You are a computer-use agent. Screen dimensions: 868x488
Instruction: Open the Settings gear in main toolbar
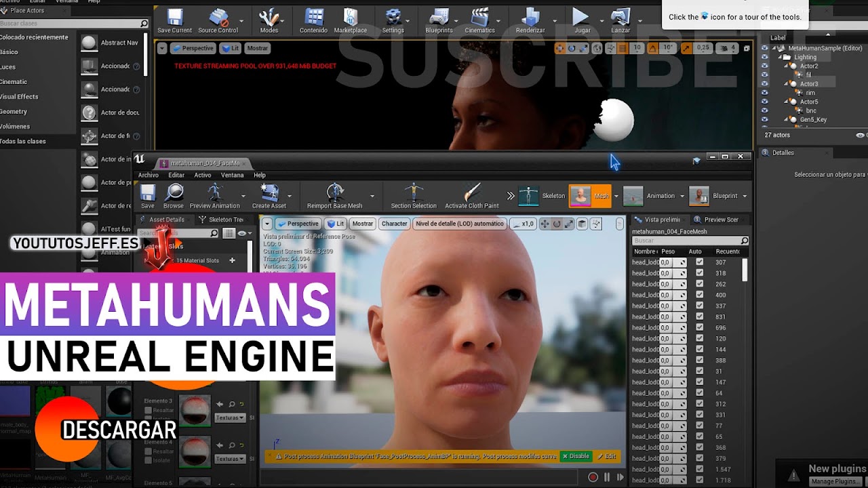coord(393,21)
